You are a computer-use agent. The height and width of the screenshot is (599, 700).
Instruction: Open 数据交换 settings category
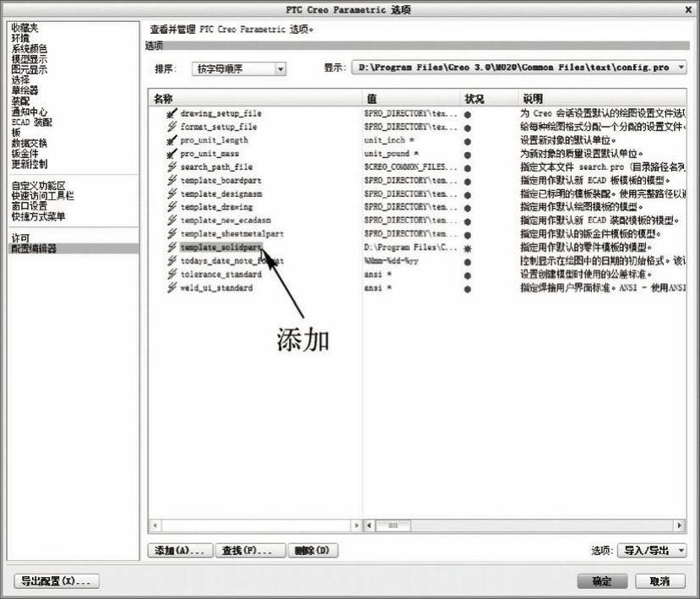pyautogui.click(x=29, y=143)
